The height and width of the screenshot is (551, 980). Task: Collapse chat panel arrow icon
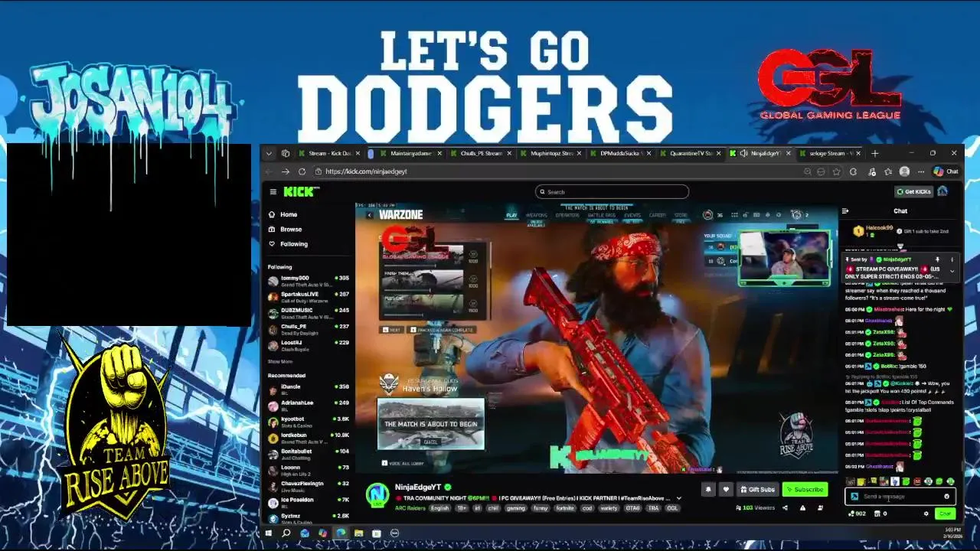pyautogui.click(x=845, y=211)
